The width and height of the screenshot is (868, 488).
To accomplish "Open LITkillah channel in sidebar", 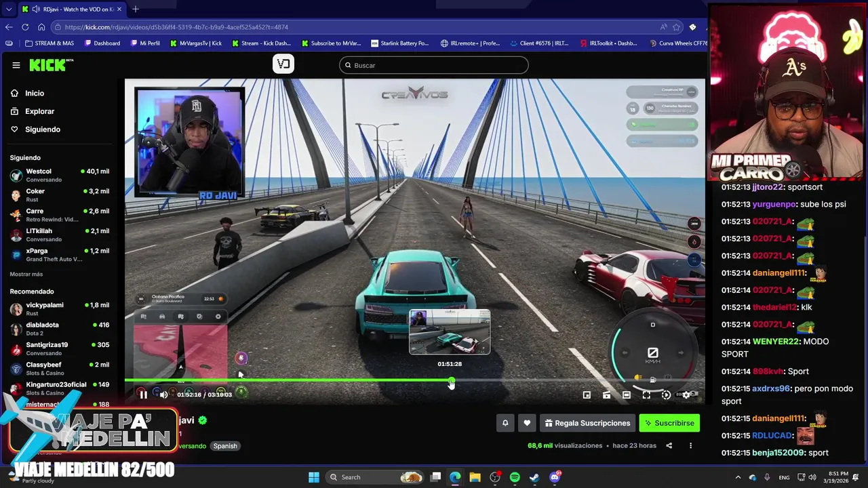I will point(60,235).
